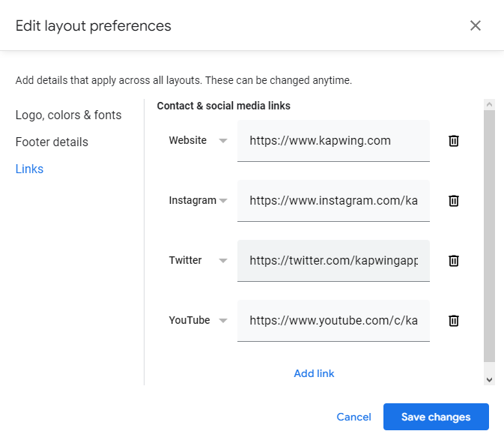Screen dimensions: 504x446
Task: Open the Website link type dropdown
Action: pyautogui.click(x=198, y=140)
